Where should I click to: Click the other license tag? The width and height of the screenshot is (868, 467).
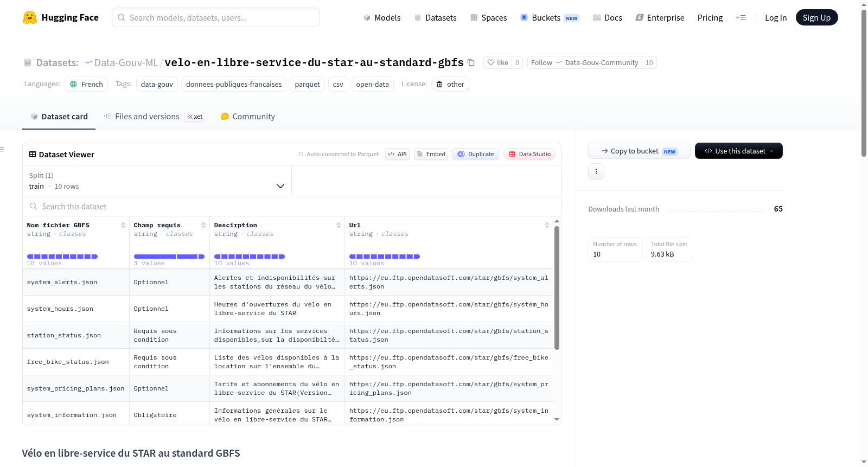tap(450, 84)
